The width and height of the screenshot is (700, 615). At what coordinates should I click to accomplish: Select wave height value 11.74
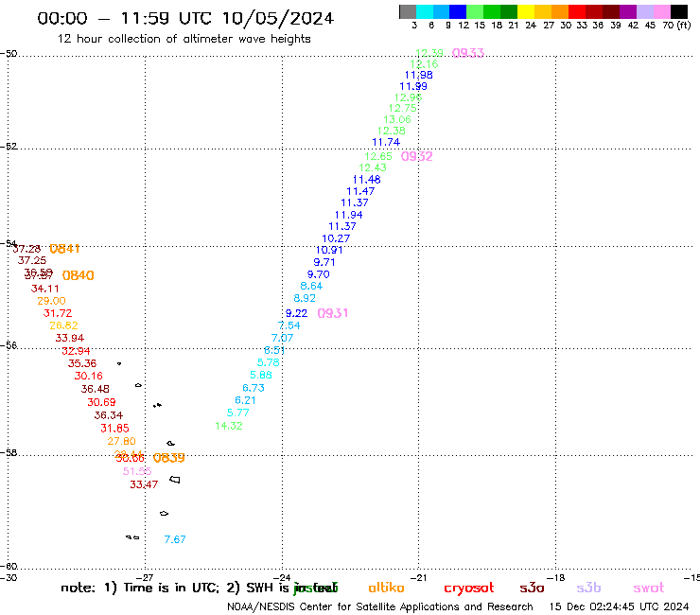(x=386, y=142)
